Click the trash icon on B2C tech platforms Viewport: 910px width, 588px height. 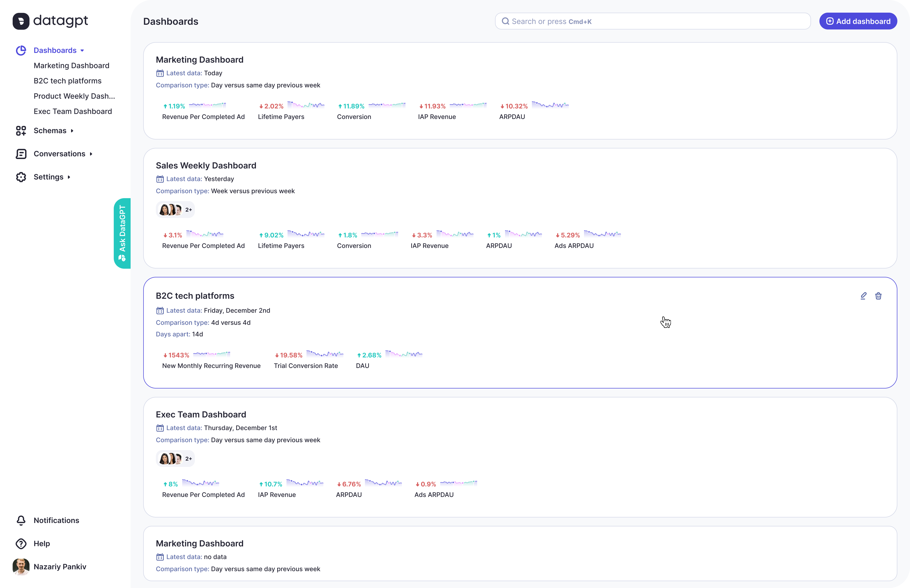pos(878,296)
